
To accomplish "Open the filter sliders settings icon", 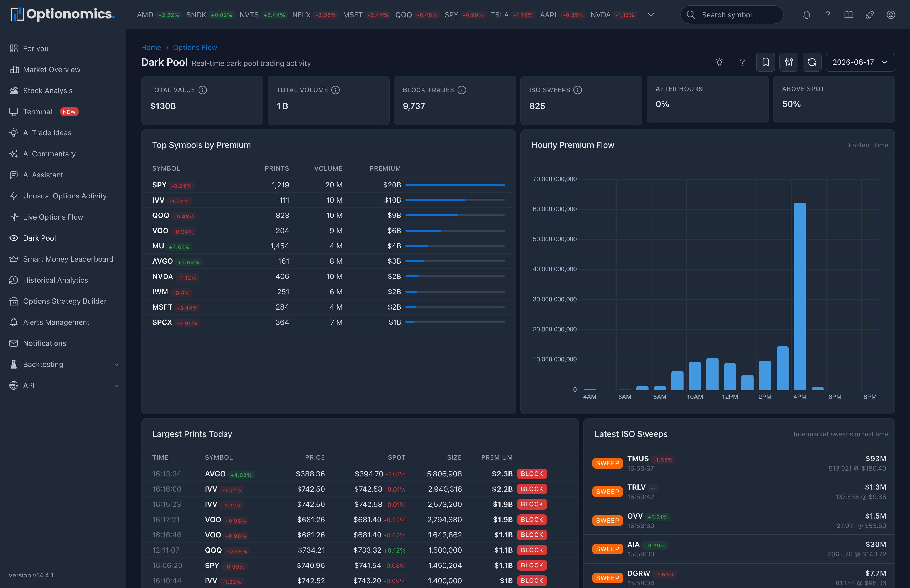I will [789, 62].
